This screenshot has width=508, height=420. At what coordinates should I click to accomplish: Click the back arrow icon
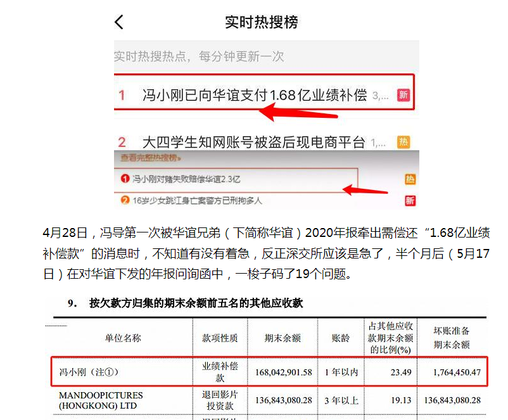119,22
